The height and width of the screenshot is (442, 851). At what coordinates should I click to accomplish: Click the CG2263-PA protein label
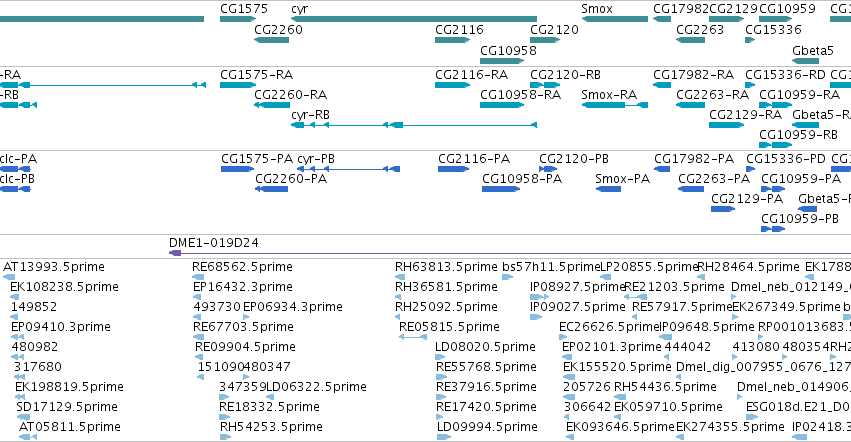(714, 179)
